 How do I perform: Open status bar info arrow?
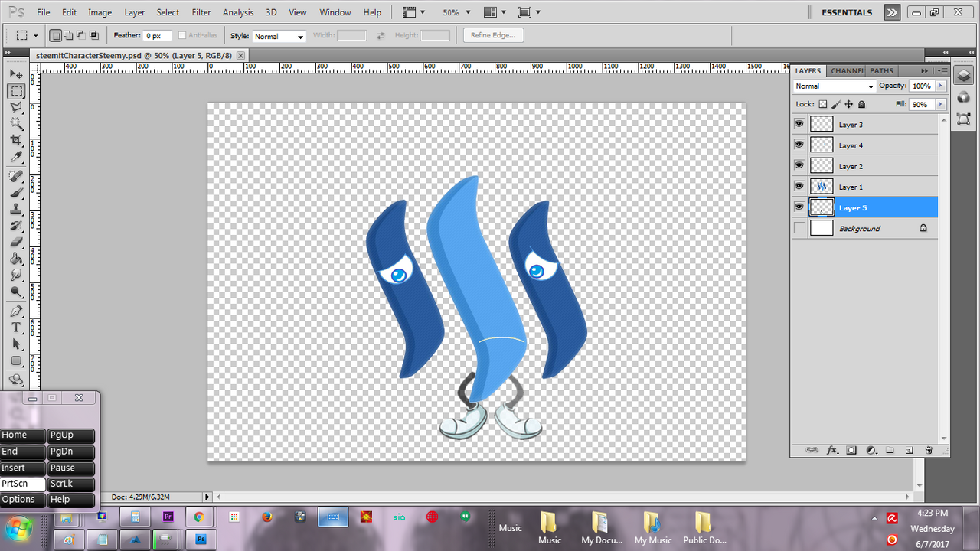click(x=207, y=497)
